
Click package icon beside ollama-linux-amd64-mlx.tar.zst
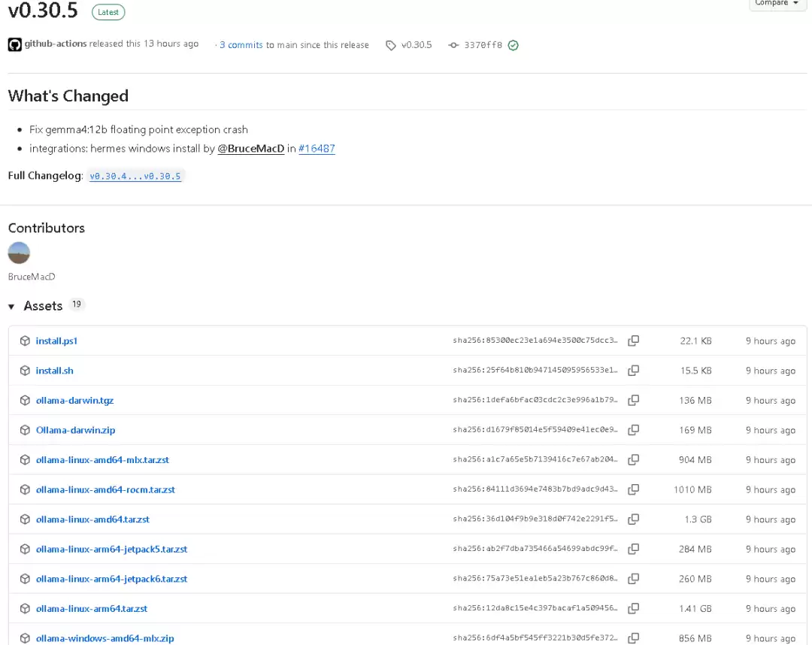coord(25,459)
